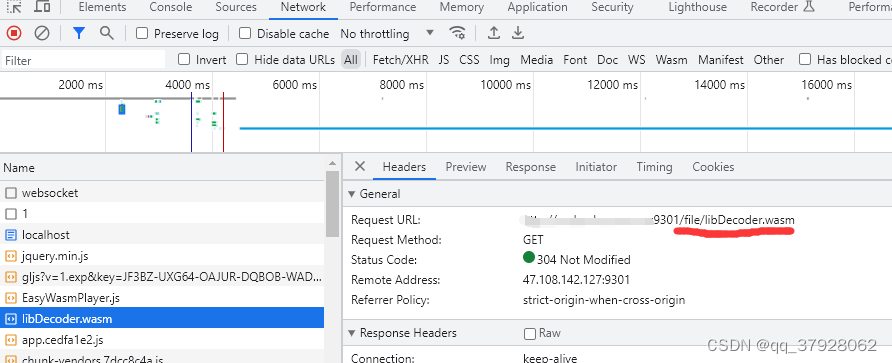Filter requests by Fetch/XHR
The image size is (892, 363).
click(400, 60)
